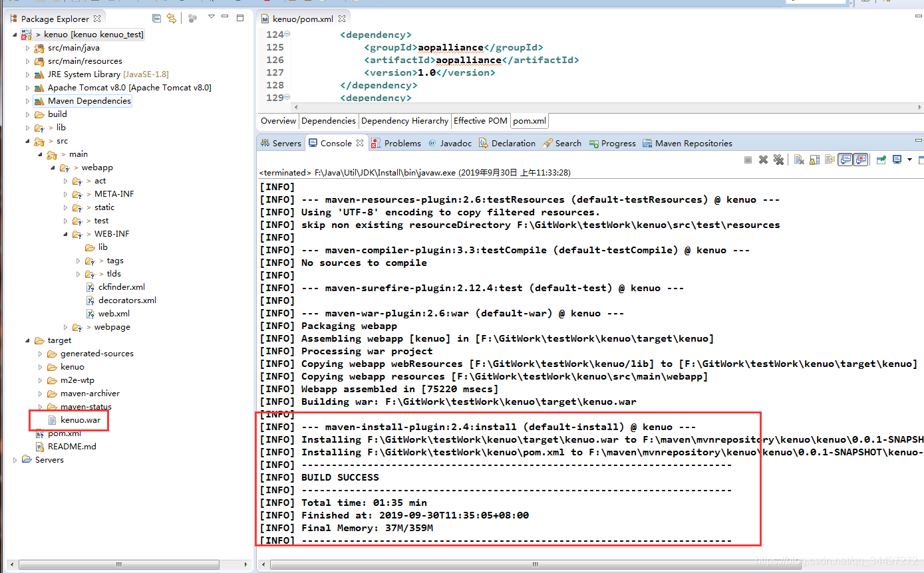Toggle Scroll Lock in Console
Screen dimensions: 924x573
point(814,160)
